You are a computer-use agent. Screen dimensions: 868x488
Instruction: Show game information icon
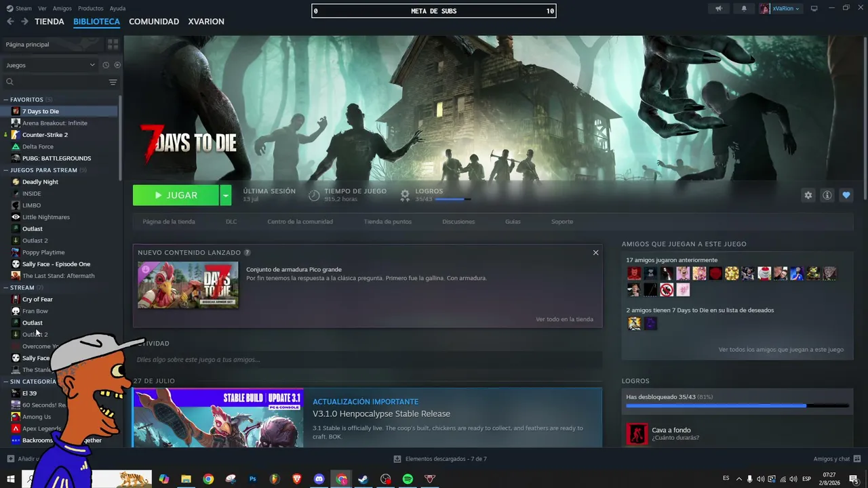click(x=827, y=195)
